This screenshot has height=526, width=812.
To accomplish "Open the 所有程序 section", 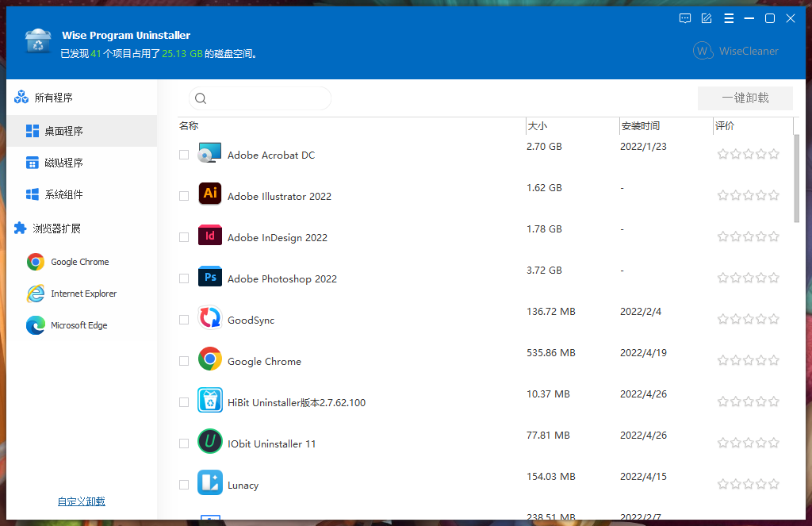I will [82, 98].
